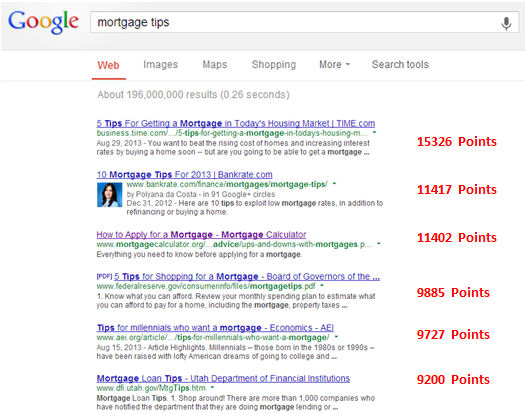Click the www.bankrate.com green URL text
This screenshot has width=525, height=414.
tap(227, 184)
